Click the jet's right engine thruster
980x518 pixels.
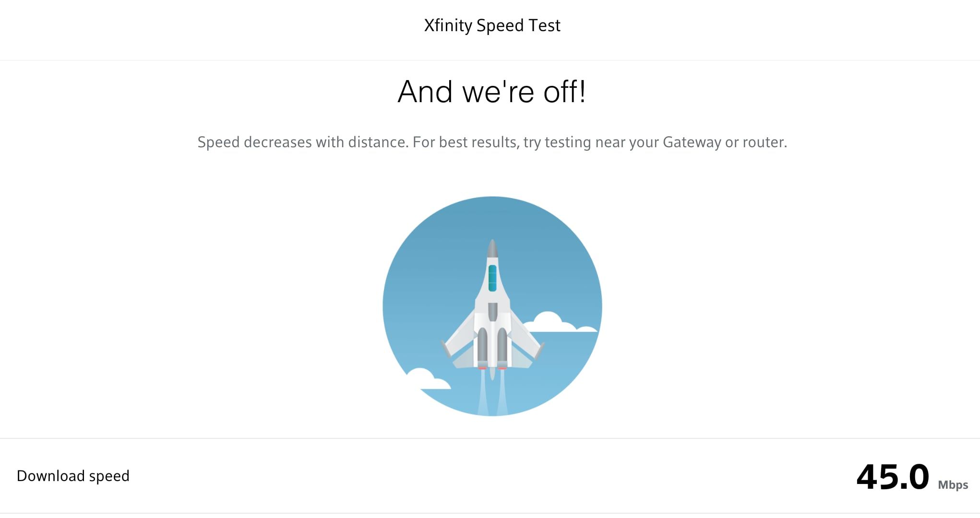pyautogui.click(x=502, y=347)
